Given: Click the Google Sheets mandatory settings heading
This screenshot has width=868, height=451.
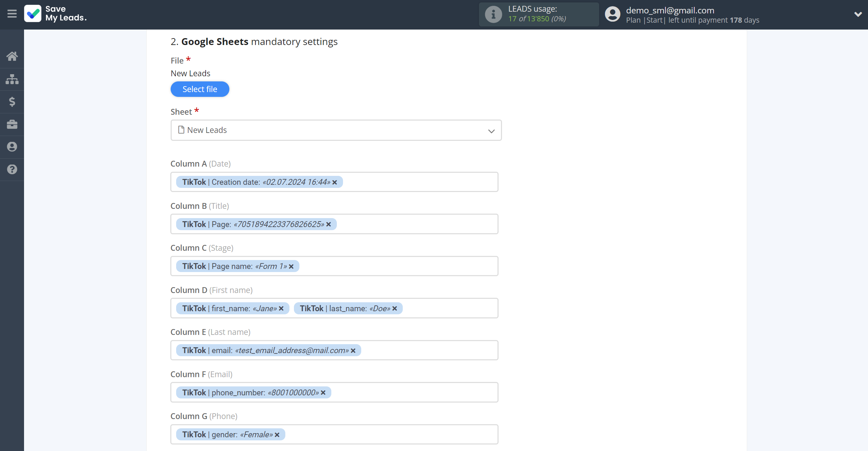Looking at the screenshot, I should click(x=254, y=42).
